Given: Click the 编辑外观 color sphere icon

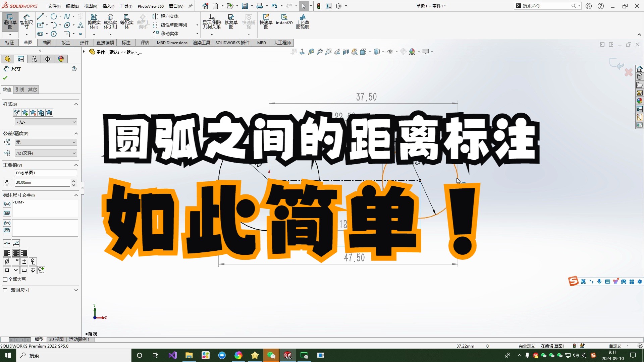Looking at the screenshot, I should click(x=413, y=52).
